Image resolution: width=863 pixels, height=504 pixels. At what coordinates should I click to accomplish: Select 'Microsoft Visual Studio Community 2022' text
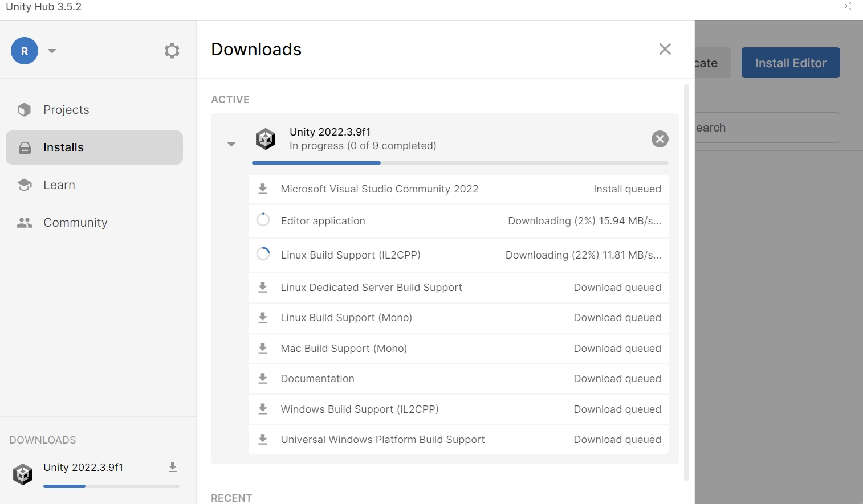(x=380, y=189)
